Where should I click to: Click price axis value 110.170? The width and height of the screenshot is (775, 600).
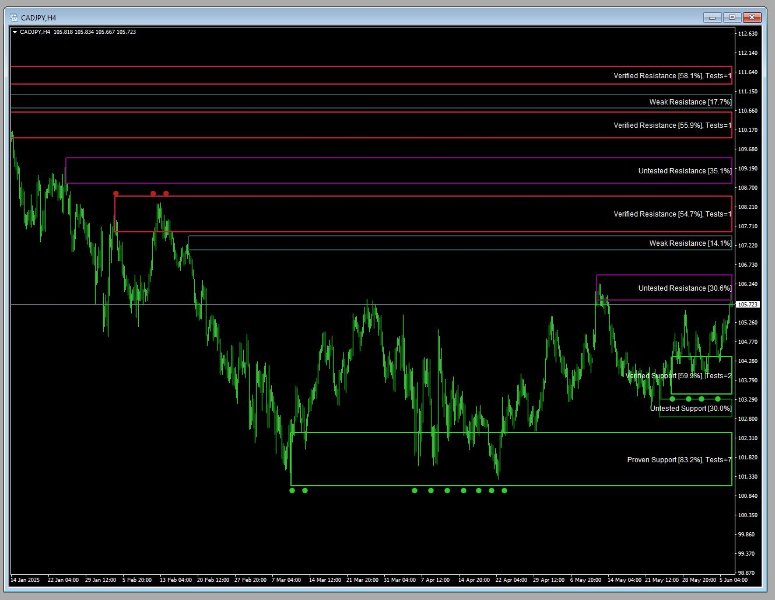point(747,130)
